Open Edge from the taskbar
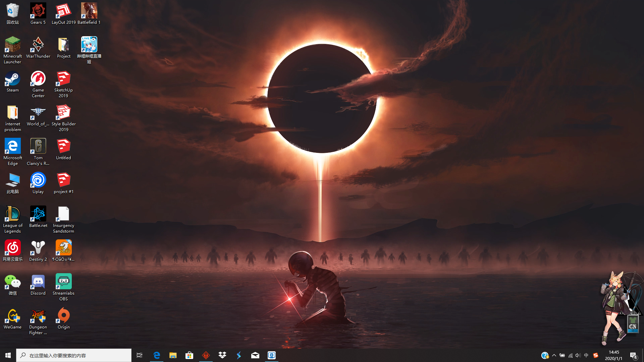 (157, 355)
